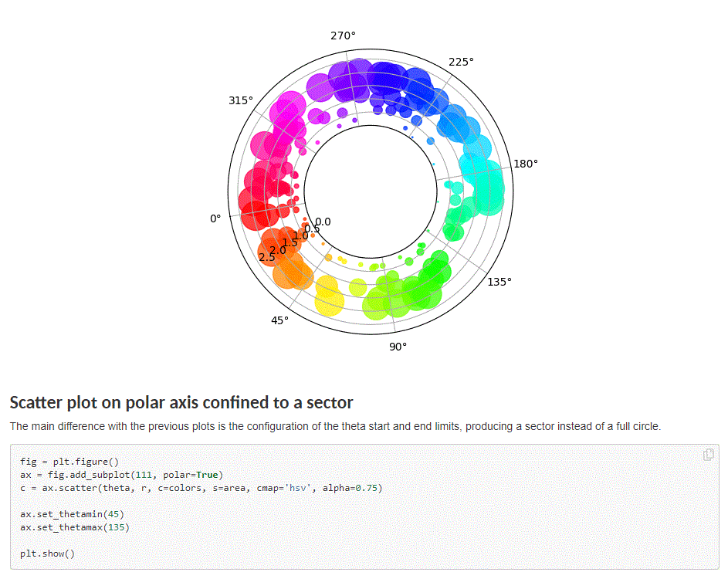Viewport: 728px width, 579px height.
Task: Click the 225° angle label
Action: (461, 62)
